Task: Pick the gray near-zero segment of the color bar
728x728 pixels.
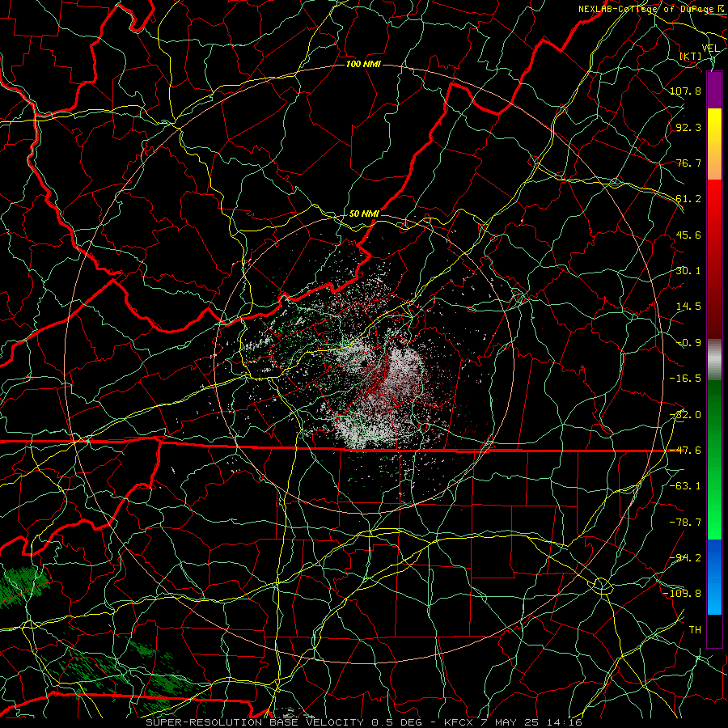Action: [x=714, y=359]
